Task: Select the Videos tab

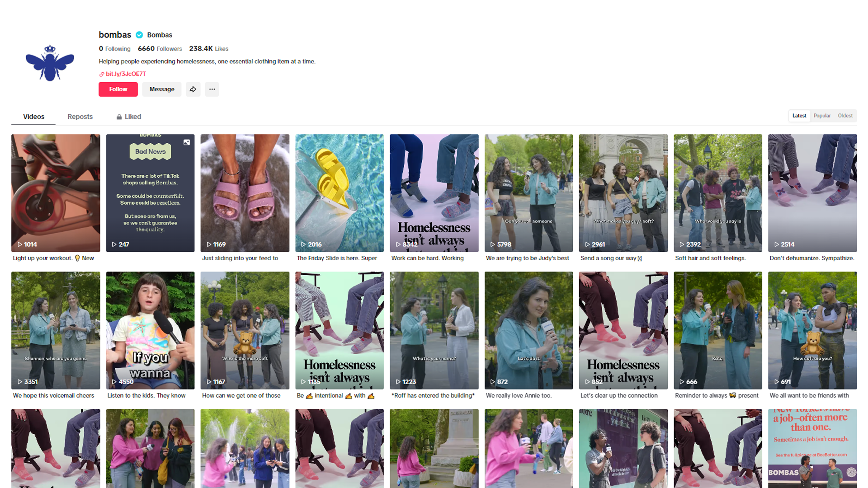Action: coord(33,117)
